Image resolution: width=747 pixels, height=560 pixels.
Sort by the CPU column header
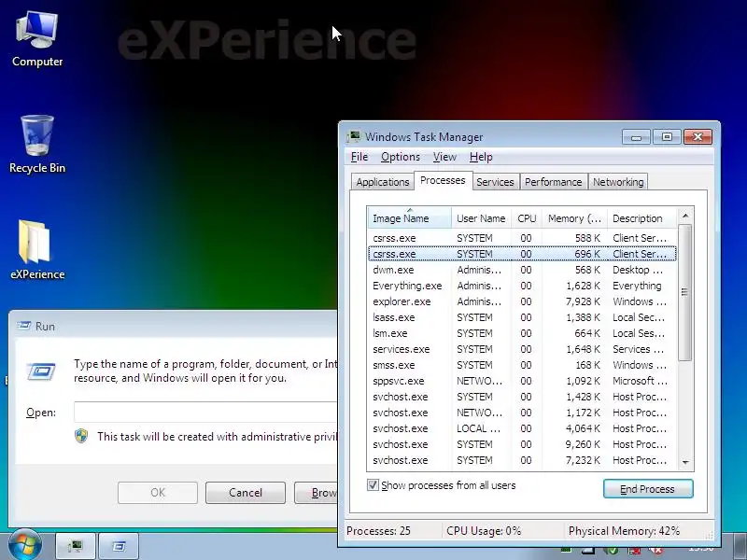pyautogui.click(x=527, y=218)
